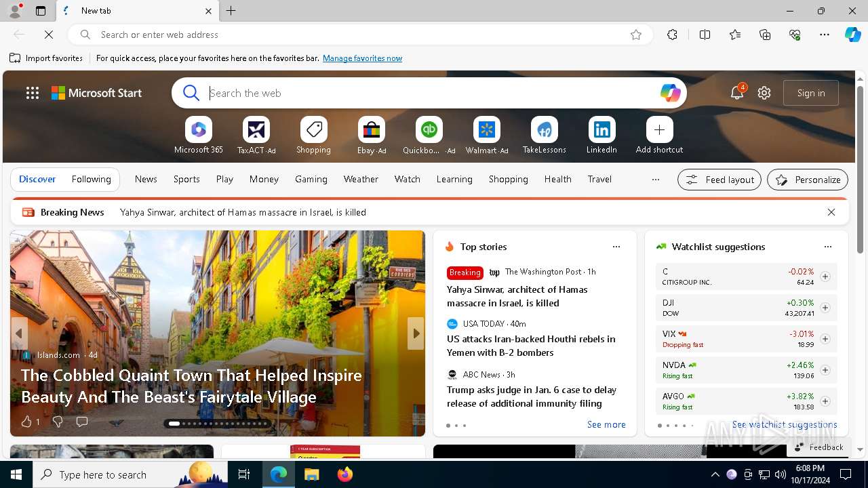Open Watchlist suggestions card options menu
This screenshot has width=868, height=488.
coord(828,247)
